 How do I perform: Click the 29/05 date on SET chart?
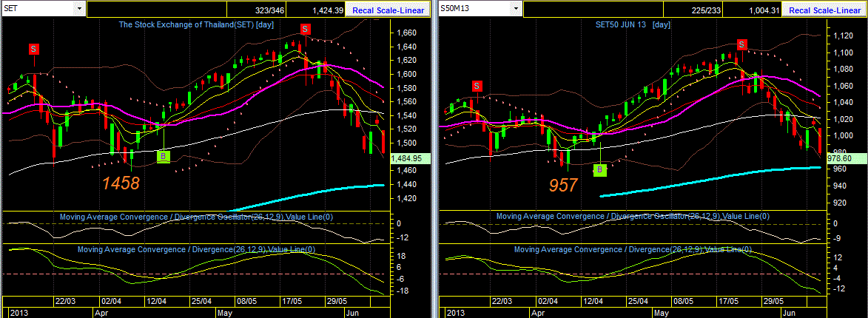pyautogui.click(x=337, y=302)
